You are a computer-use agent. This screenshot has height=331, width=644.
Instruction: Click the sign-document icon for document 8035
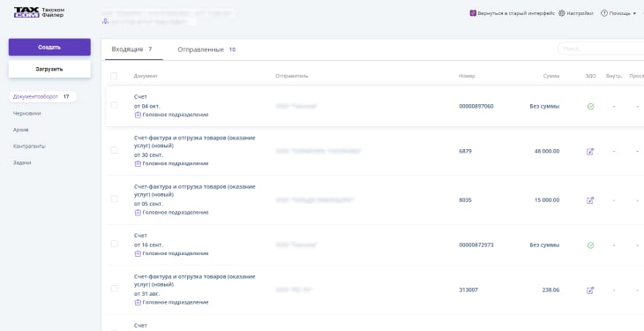click(590, 200)
